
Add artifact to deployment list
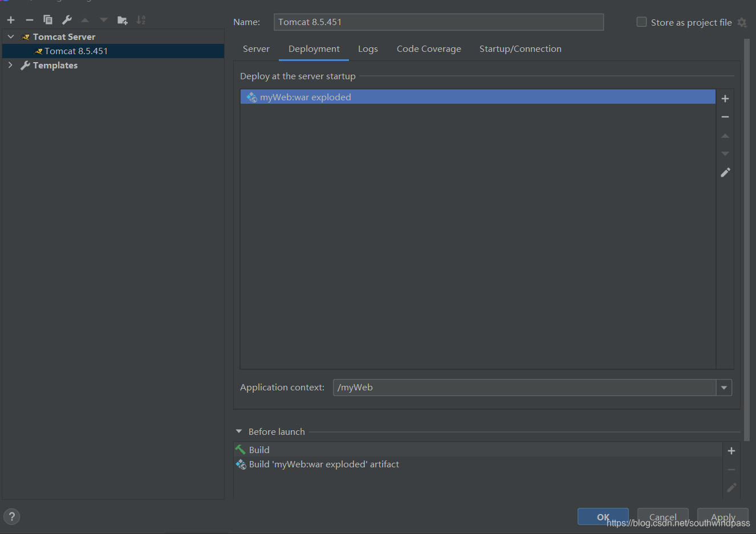(x=725, y=99)
